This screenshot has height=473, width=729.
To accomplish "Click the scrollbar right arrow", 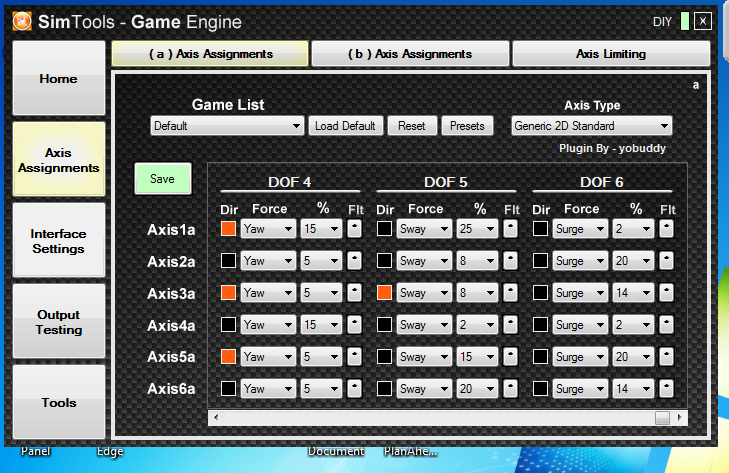I will click(x=680, y=417).
